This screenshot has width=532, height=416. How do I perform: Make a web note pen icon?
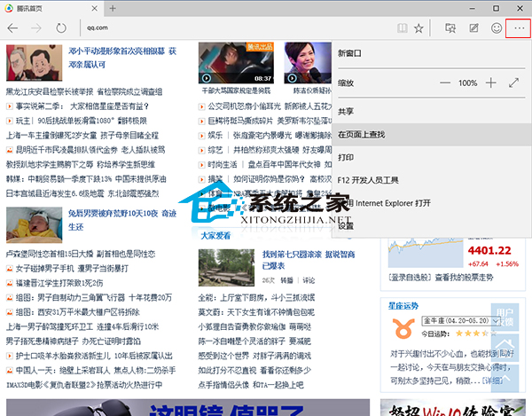coord(473,28)
